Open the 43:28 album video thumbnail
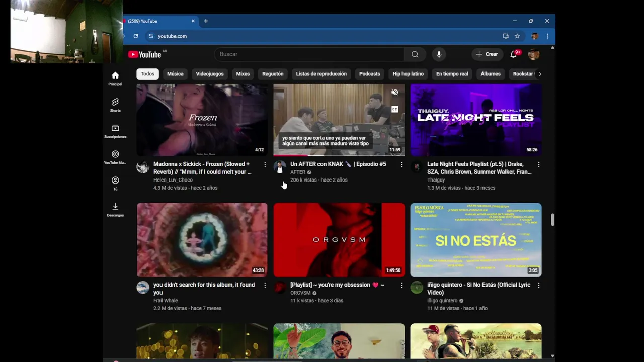Screen dimensions: 644x362 pos(202,240)
